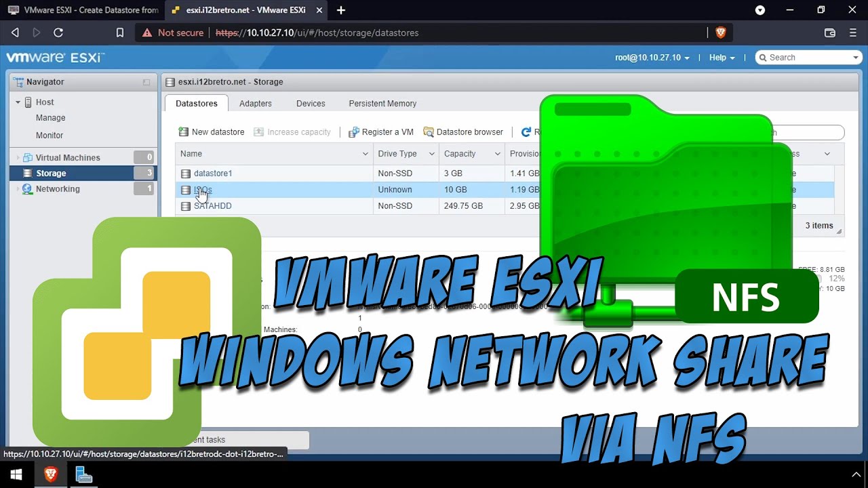Open the Windows Start menu
Screen dimensions: 868x488
[x=16, y=474]
